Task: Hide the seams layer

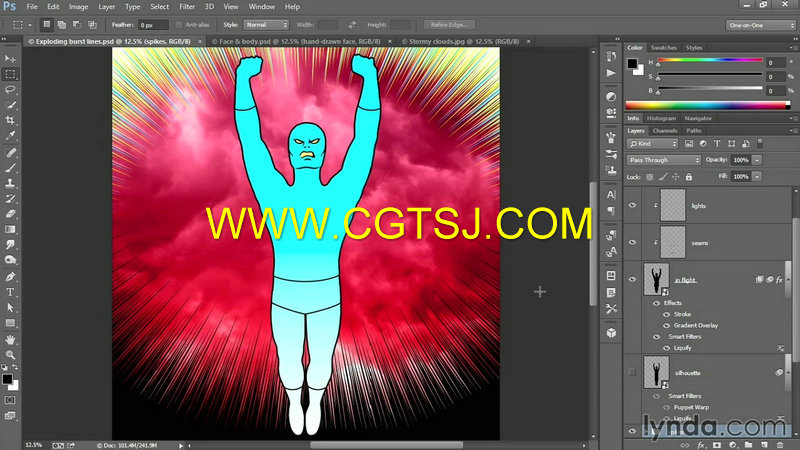Action: click(x=632, y=242)
